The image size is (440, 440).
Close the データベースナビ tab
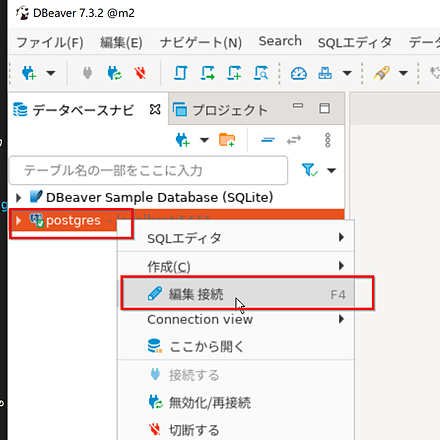[x=155, y=109]
